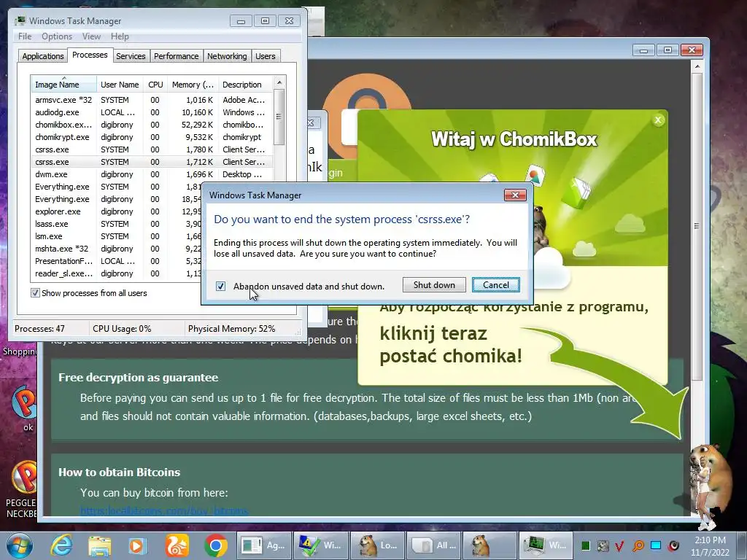The width and height of the screenshot is (747, 560).
Task: Click the round speaker-like tray icon
Action: point(673,545)
